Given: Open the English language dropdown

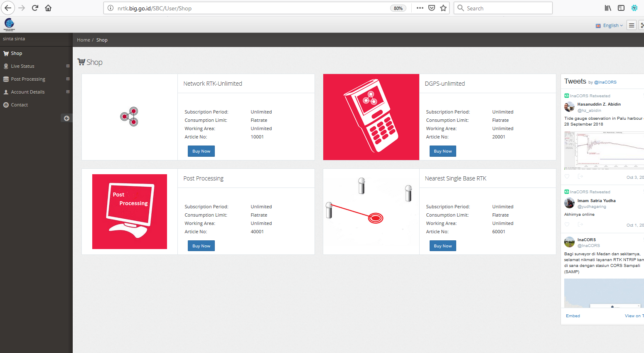Looking at the screenshot, I should 610,25.
